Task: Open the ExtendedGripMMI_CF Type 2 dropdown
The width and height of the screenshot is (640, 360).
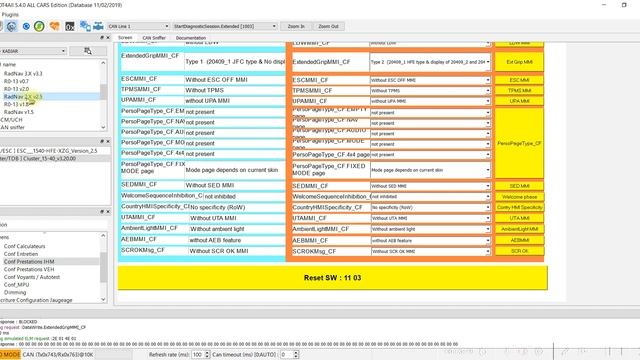Action: (x=430, y=62)
